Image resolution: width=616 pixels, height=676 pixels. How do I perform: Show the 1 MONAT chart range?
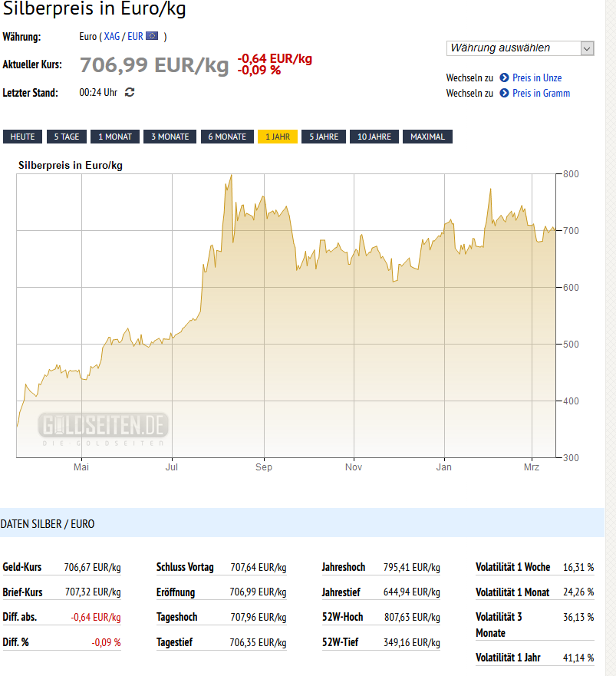115,137
